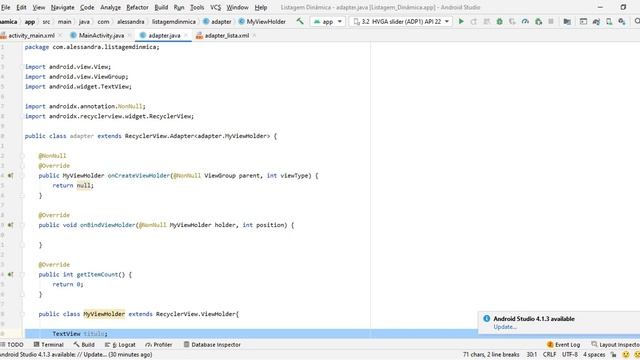Open the Logcat tool window
640x360 pixels.
pos(120,345)
